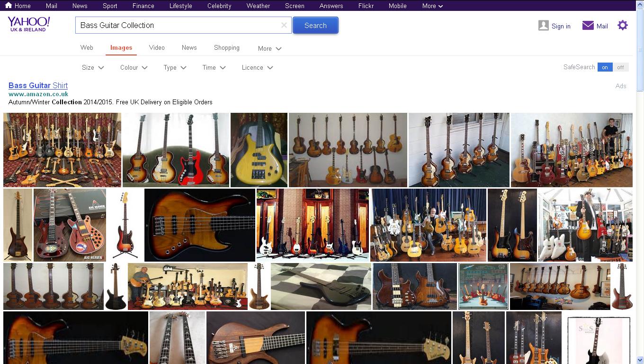Click the Yahoo UK & Ireland logo
This screenshot has height=364, width=644.
click(28, 24)
